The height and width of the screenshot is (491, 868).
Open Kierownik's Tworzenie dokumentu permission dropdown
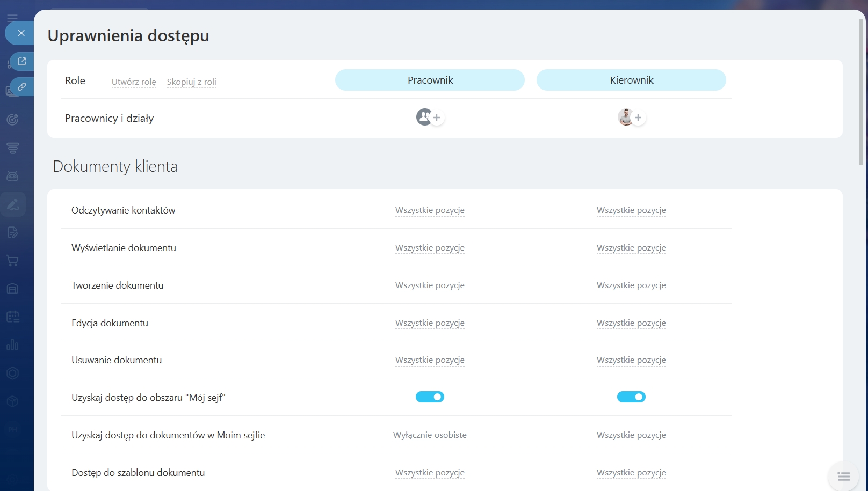[631, 285]
